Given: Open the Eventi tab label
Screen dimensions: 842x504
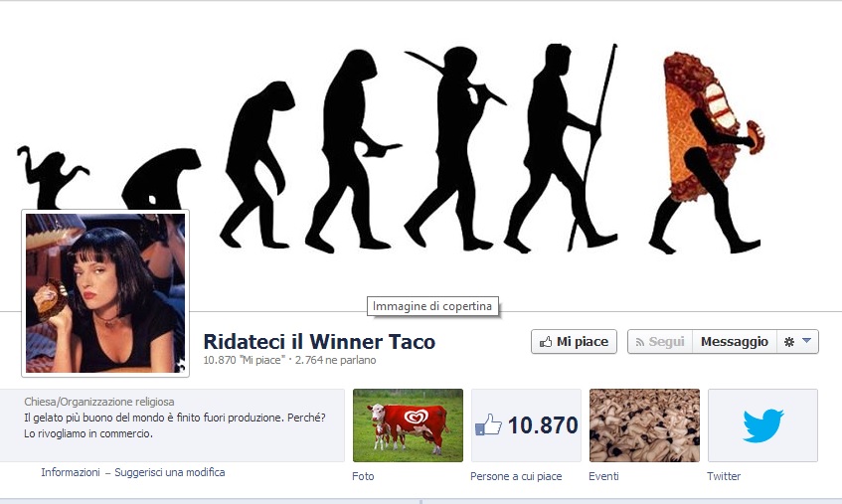Looking at the screenshot, I should pyautogui.click(x=603, y=476).
